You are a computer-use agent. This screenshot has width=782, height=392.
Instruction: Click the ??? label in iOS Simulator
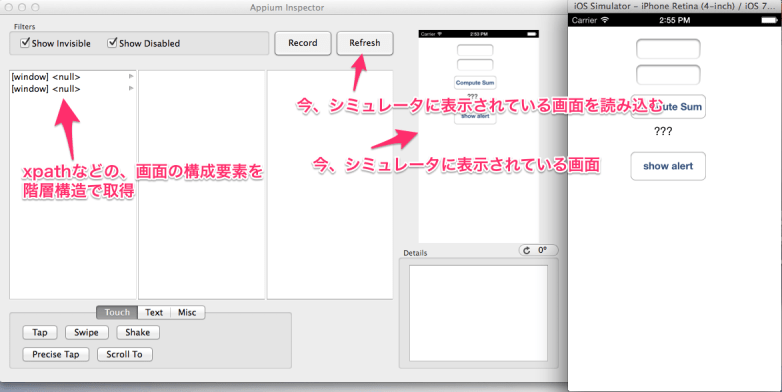click(663, 132)
